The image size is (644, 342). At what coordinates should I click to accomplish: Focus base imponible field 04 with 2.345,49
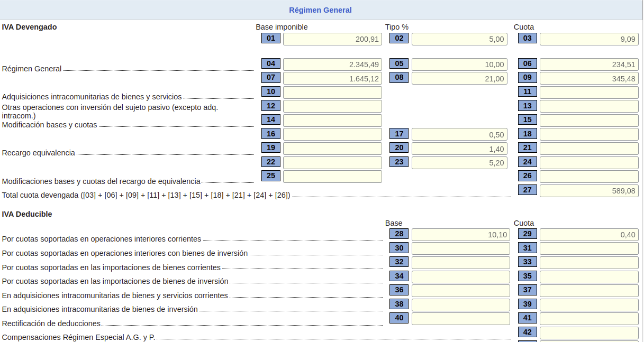point(332,64)
